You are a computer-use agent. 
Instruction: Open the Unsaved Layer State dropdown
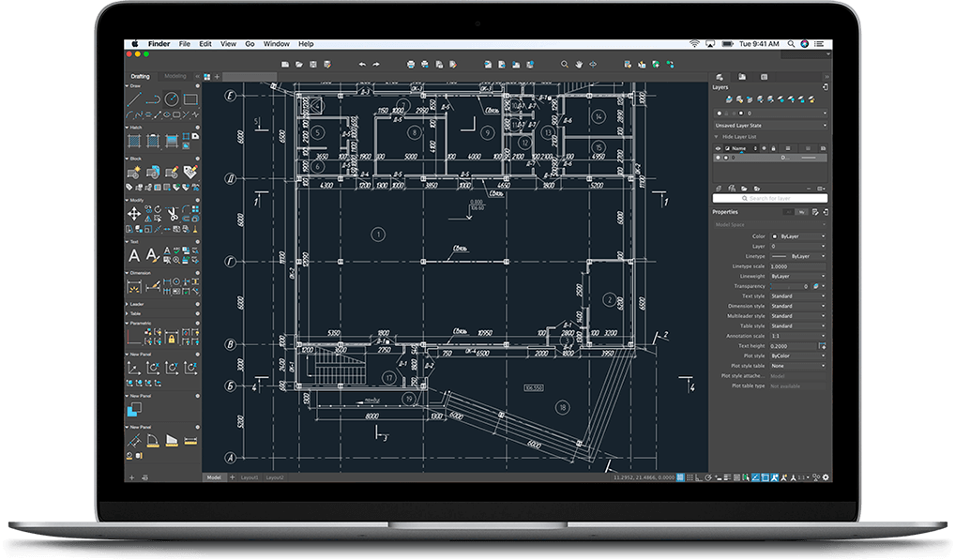769,125
